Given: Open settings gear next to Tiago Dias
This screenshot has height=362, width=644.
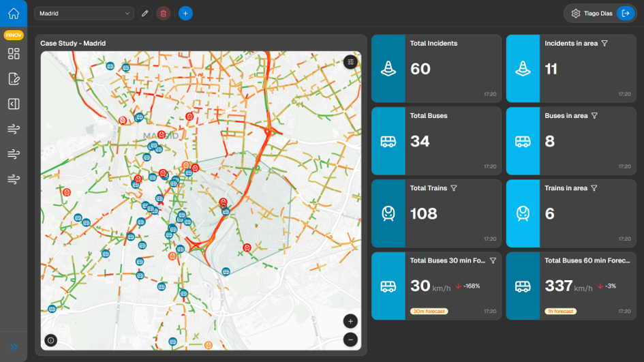Looking at the screenshot, I should 576,14.
